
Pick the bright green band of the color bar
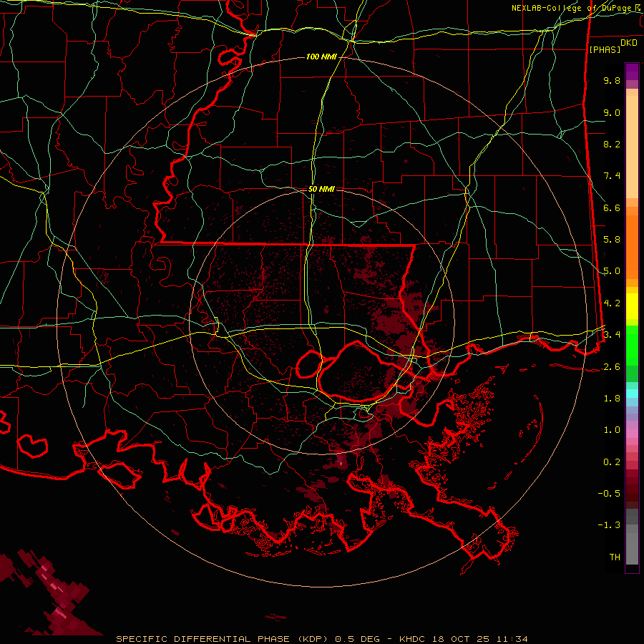tap(632, 345)
